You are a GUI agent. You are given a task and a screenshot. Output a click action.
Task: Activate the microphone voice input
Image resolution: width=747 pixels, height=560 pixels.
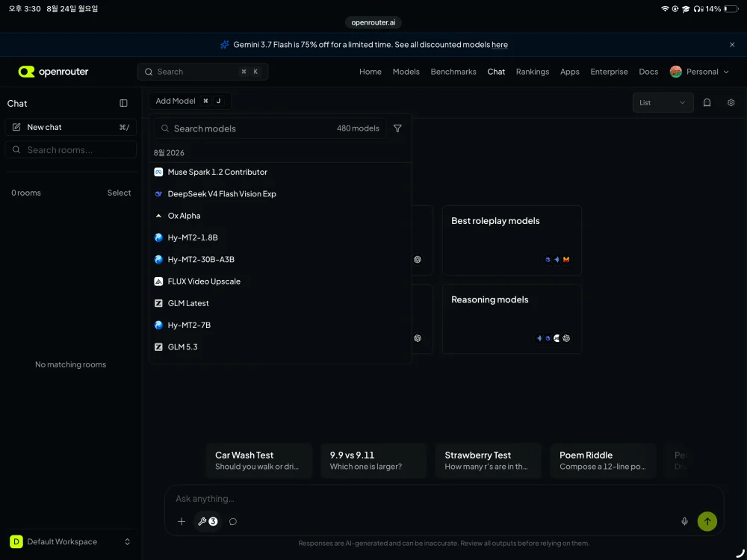684,521
